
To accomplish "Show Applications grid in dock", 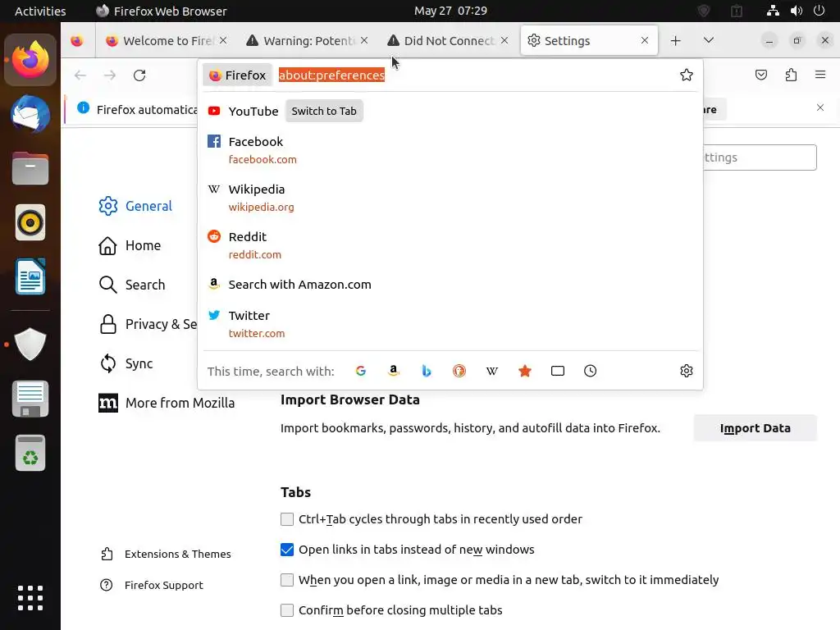I will tap(30, 598).
